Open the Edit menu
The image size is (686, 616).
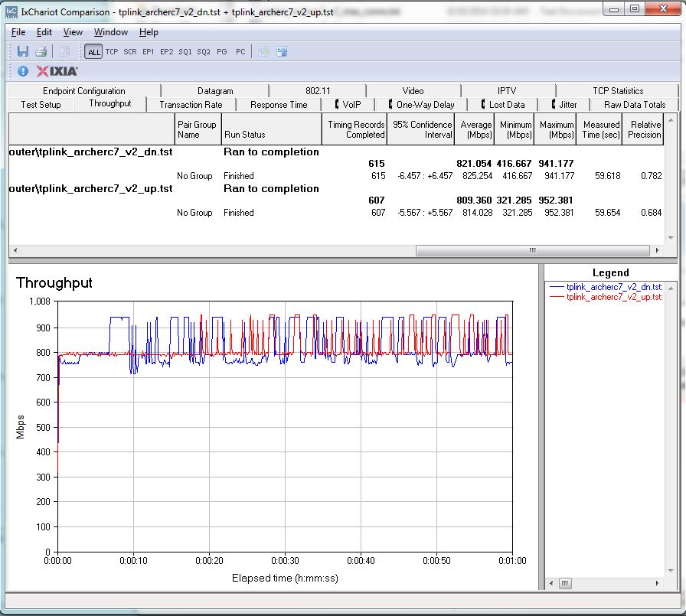tap(44, 32)
